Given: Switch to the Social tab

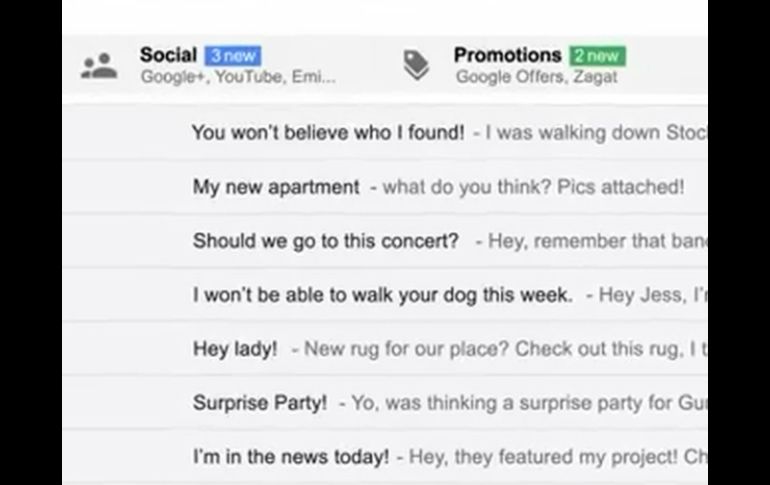Looking at the screenshot, I should click(168, 55).
